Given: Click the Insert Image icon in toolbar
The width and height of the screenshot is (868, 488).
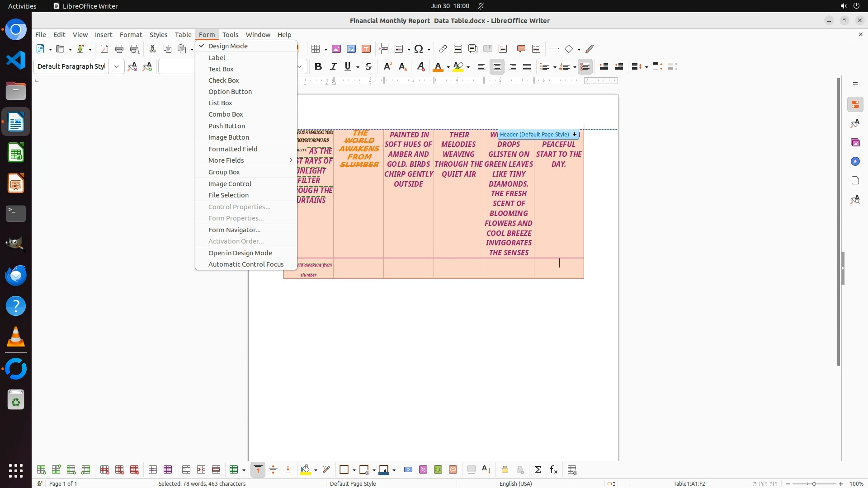Looking at the screenshot, I should click(336, 49).
